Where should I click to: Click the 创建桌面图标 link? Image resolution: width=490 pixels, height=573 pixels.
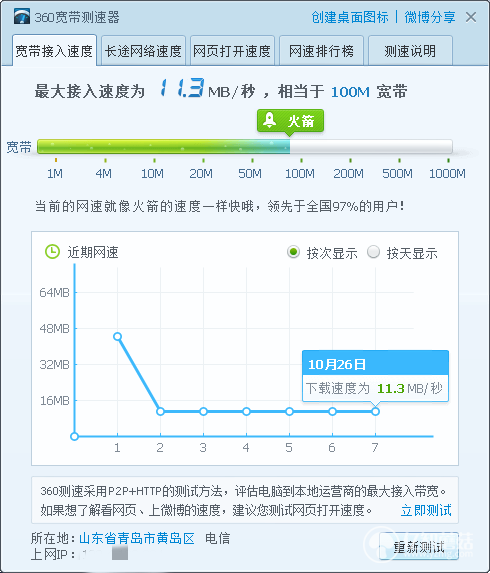point(350,17)
